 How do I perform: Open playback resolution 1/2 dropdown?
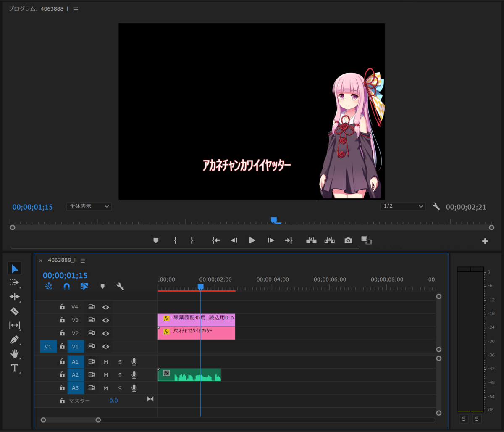coord(403,206)
